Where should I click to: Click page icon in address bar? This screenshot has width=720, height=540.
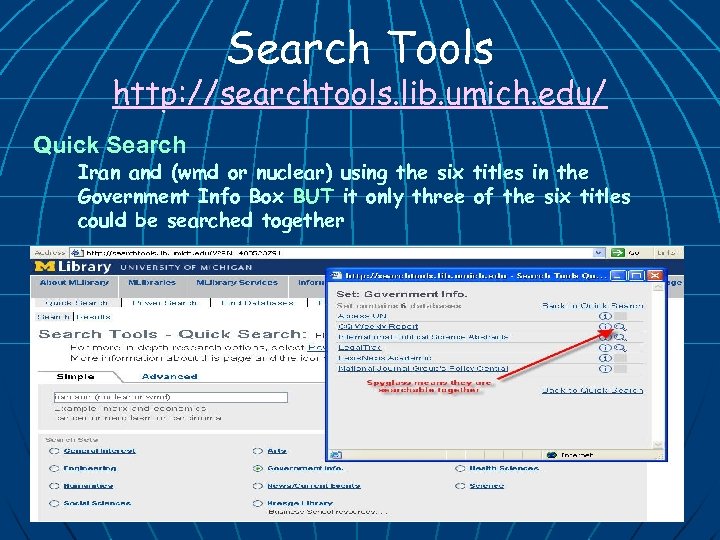point(77,253)
